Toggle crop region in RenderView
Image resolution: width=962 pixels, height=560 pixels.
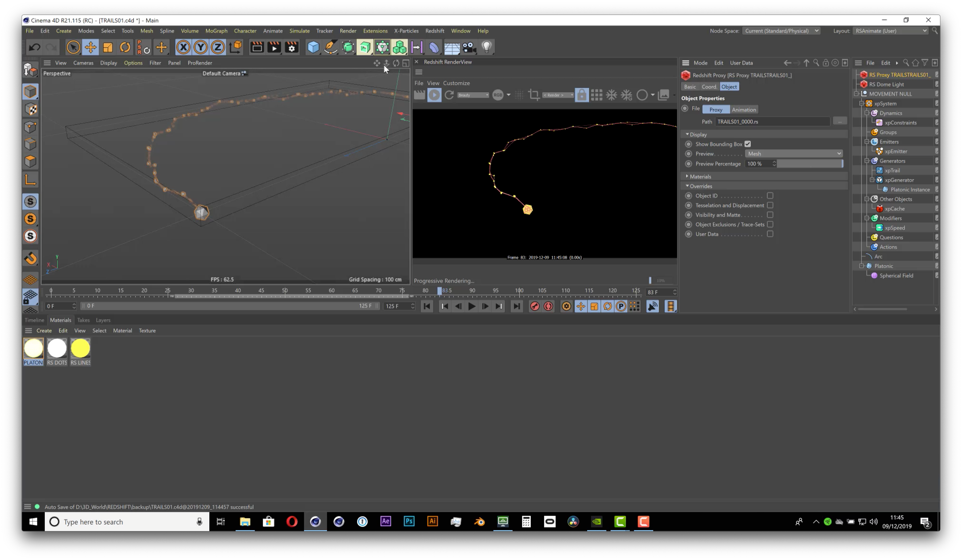point(534,95)
